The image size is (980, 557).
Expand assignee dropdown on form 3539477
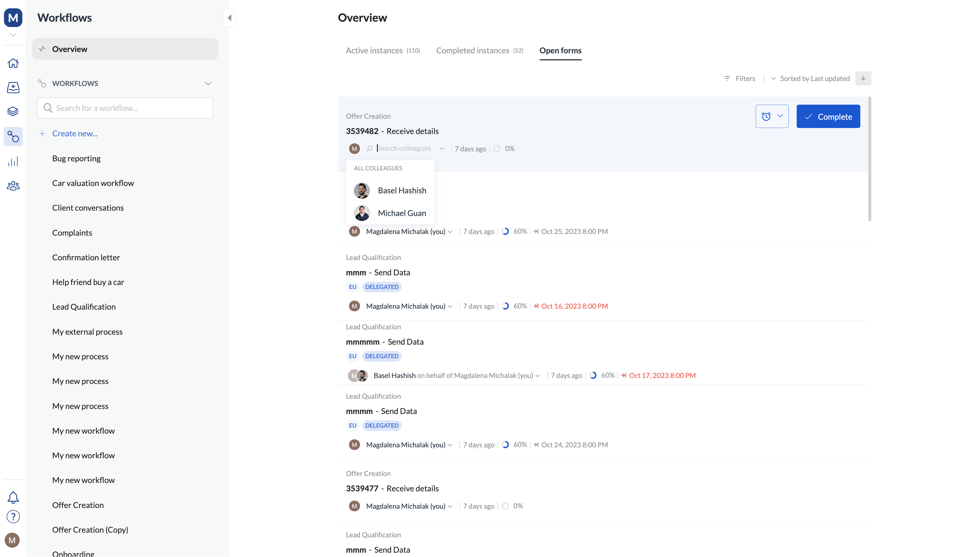[450, 506]
